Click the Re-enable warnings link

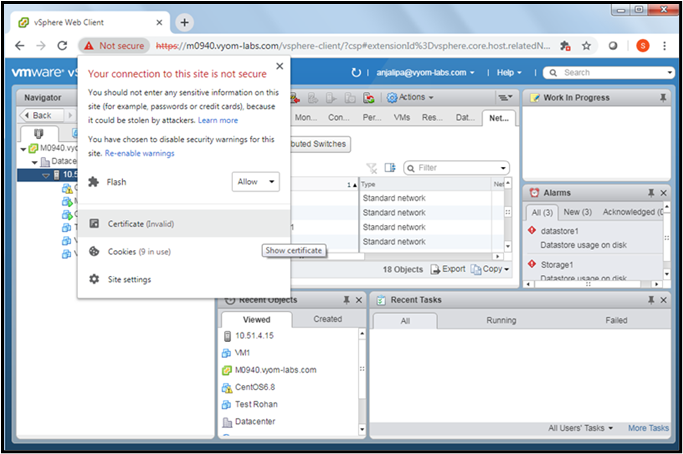coord(139,153)
